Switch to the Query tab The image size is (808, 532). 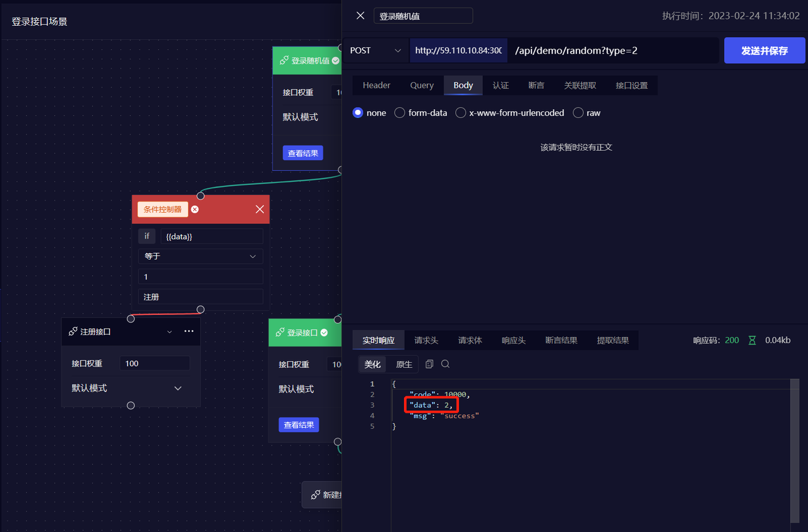pos(422,85)
